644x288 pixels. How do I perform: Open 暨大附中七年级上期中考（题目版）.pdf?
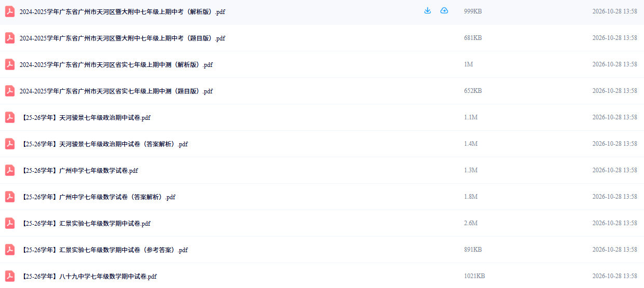click(x=122, y=38)
